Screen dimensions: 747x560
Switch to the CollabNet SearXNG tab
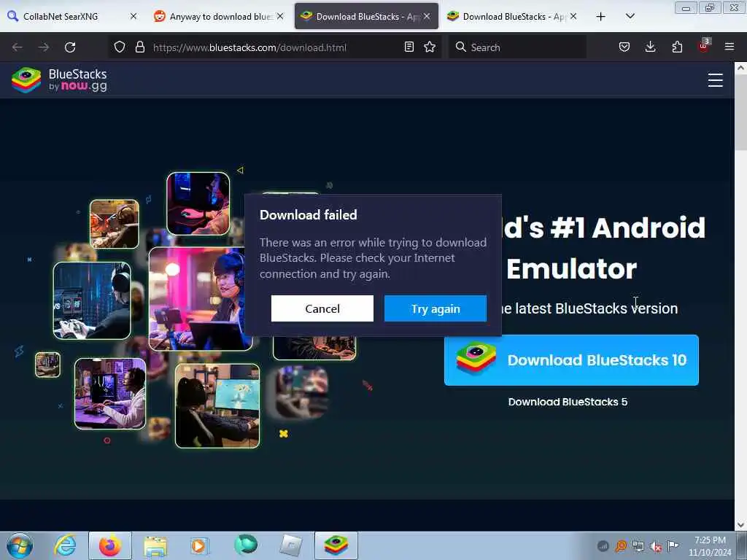tap(71, 16)
